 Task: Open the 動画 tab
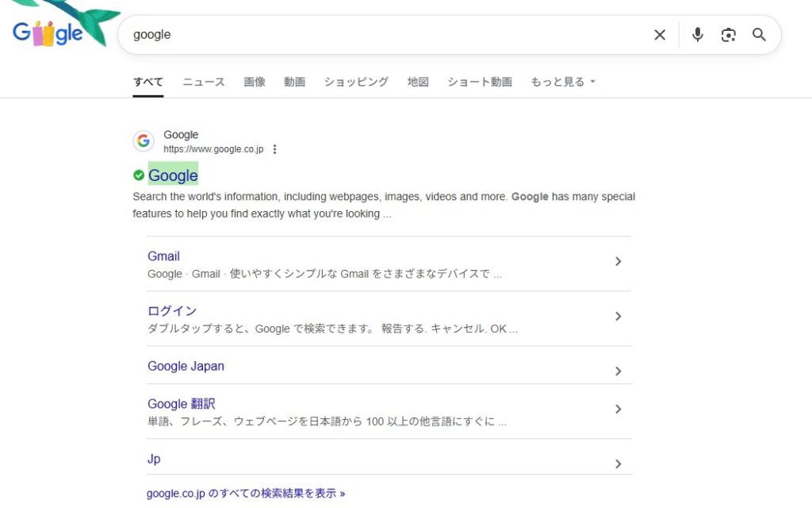pyautogui.click(x=294, y=82)
